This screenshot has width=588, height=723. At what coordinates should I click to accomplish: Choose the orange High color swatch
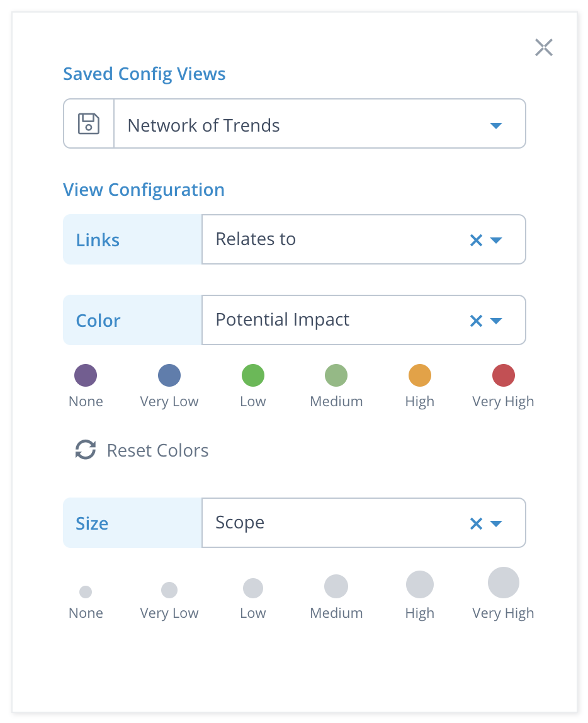pyautogui.click(x=420, y=375)
